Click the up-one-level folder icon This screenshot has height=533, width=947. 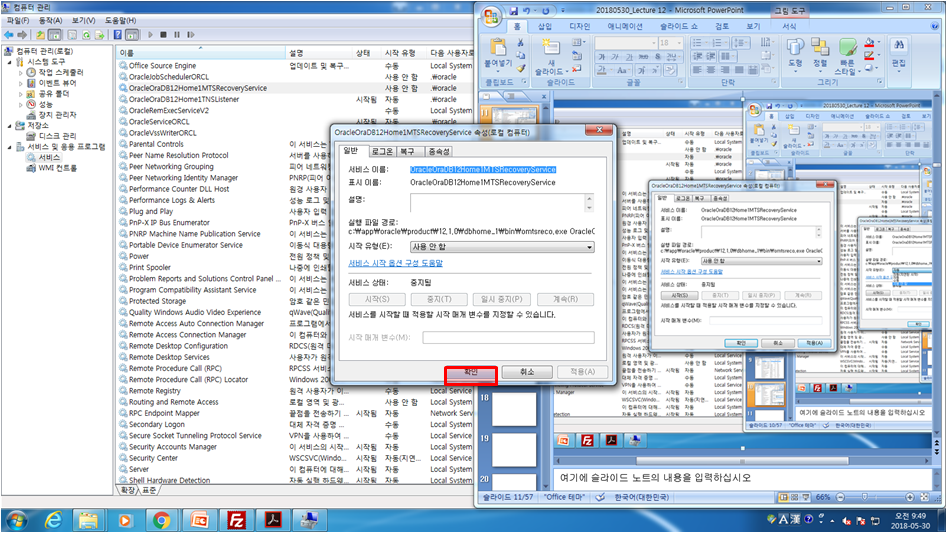coord(40,35)
